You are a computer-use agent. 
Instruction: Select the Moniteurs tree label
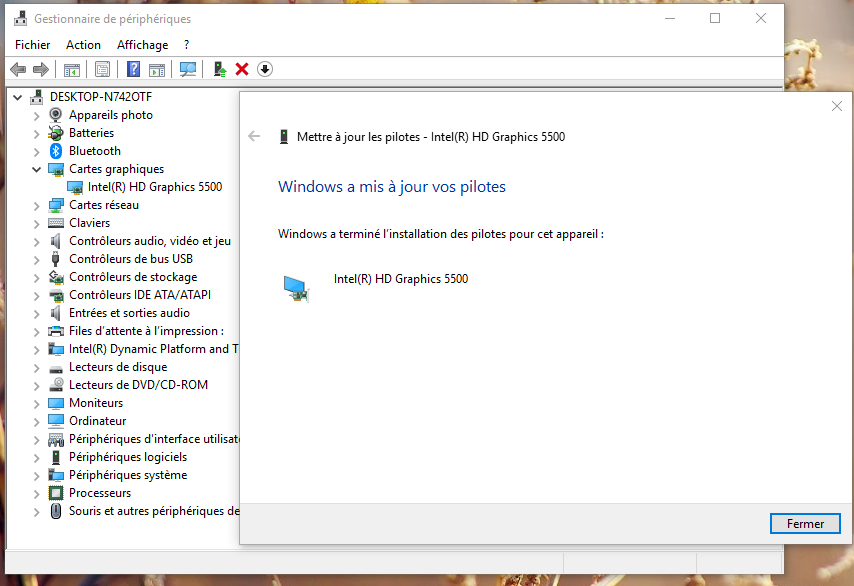point(96,403)
